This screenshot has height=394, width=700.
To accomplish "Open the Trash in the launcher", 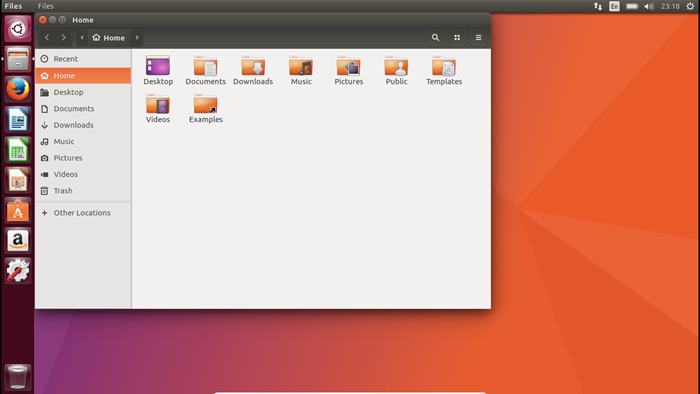I will [18, 377].
